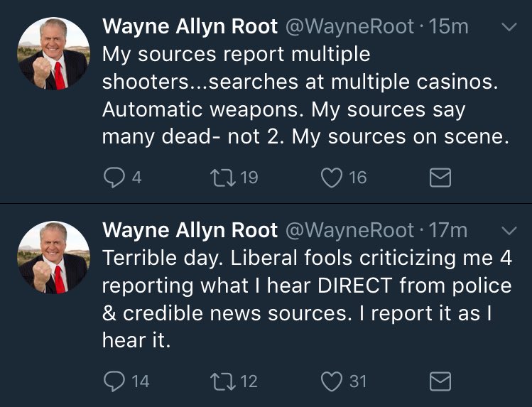Open the options chevron on the 15m tweet

click(509, 28)
